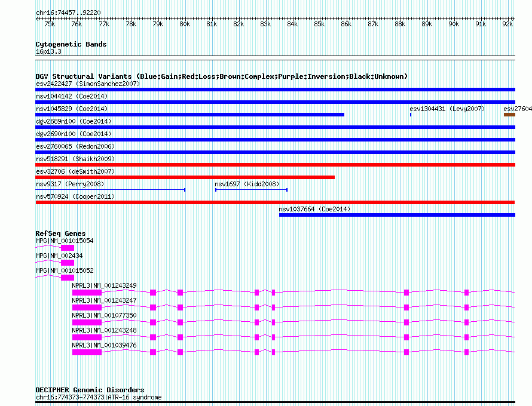Click the dgv2690n100 (Coe2014) blue bar

[x=275, y=140]
